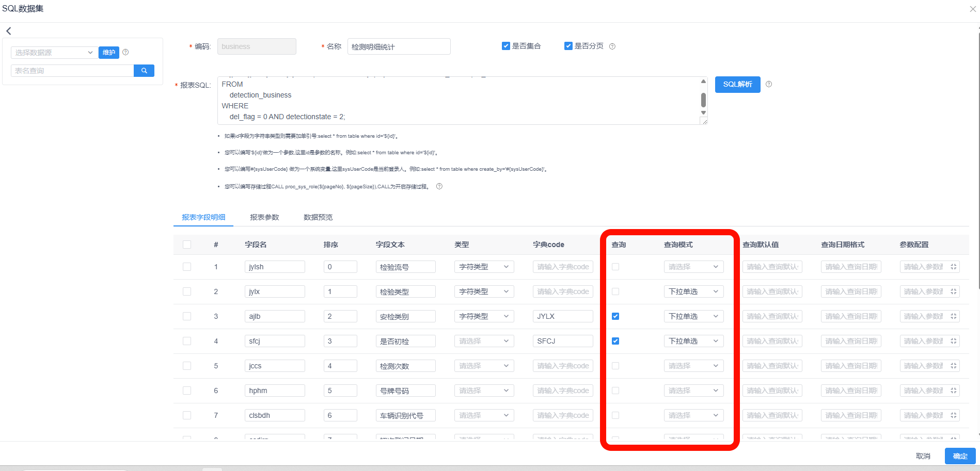This screenshot has width=980, height=471.
Task: Switch to the 数据预览 tab
Action: (318, 217)
